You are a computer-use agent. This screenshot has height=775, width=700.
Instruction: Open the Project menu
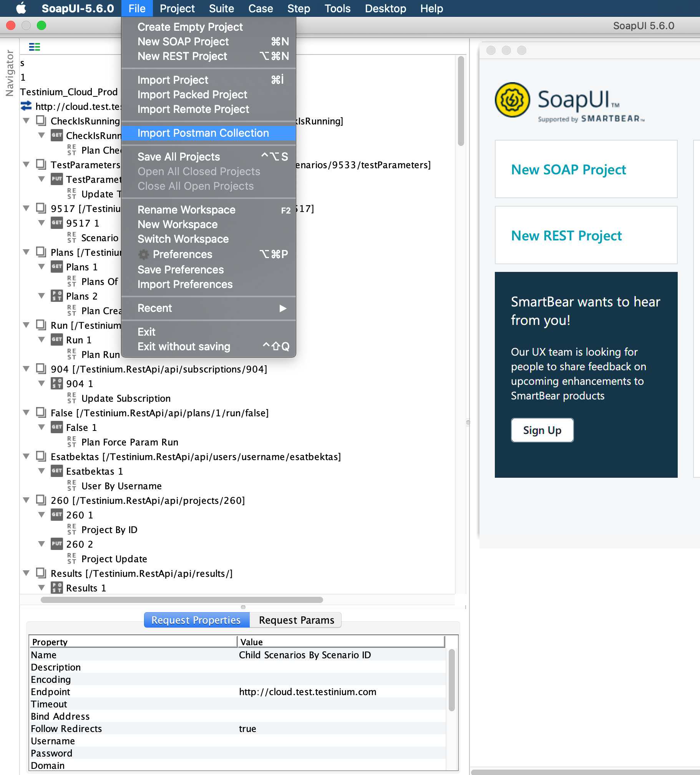point(177,8)
